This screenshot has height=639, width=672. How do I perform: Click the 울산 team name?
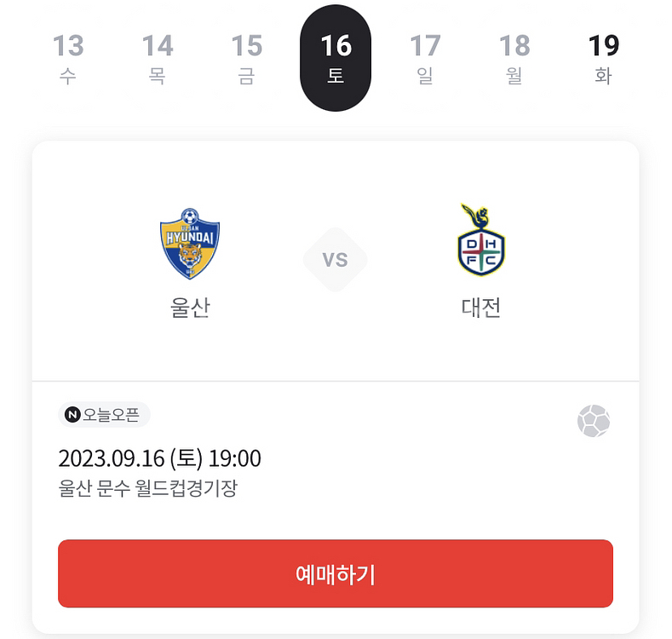coord(190,308)
